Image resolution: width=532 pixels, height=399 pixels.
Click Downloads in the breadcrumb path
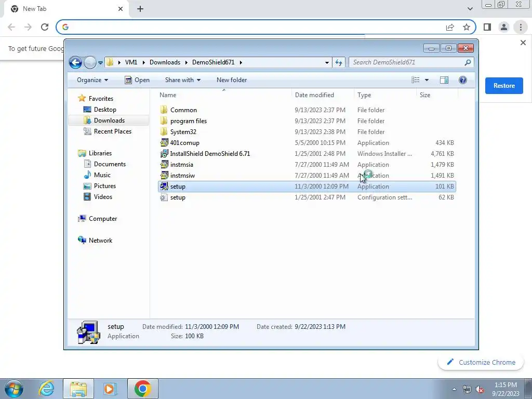click(165, 62)
